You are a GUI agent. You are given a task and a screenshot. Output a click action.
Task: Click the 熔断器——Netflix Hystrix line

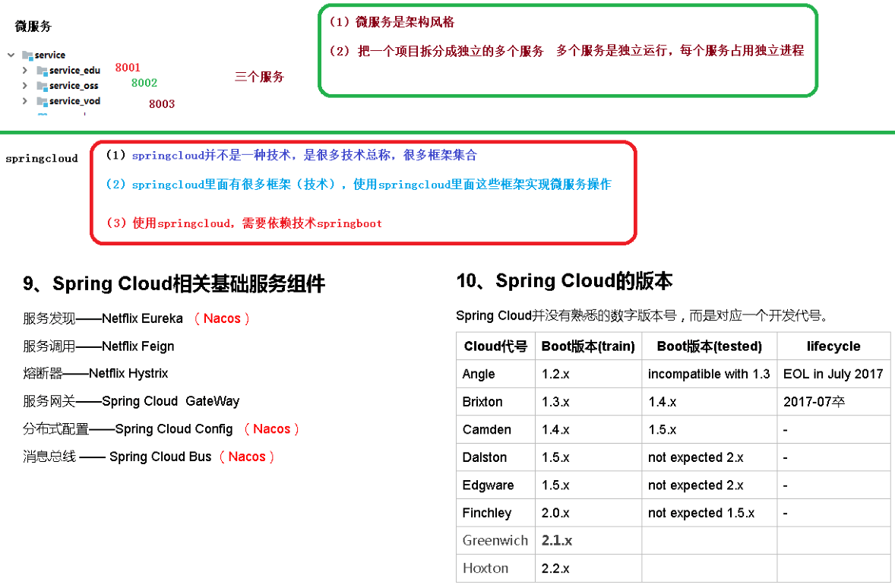click(x=95, y=373)
